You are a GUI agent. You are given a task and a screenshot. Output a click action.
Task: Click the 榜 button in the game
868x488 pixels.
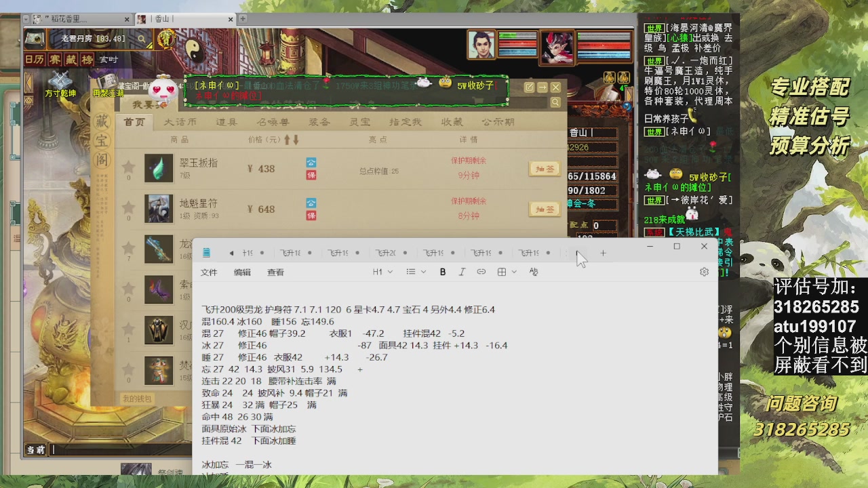point(87,60)
